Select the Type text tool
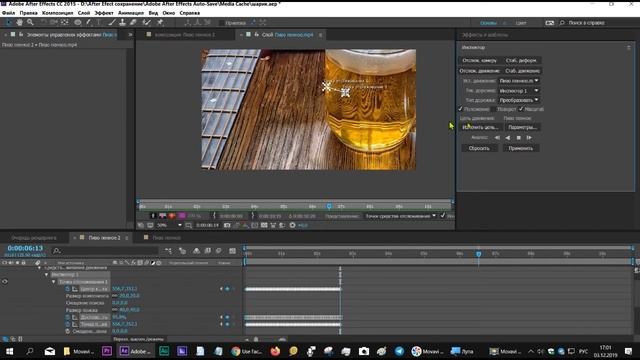This screenshot has width=640, height=360. [98, 22]
